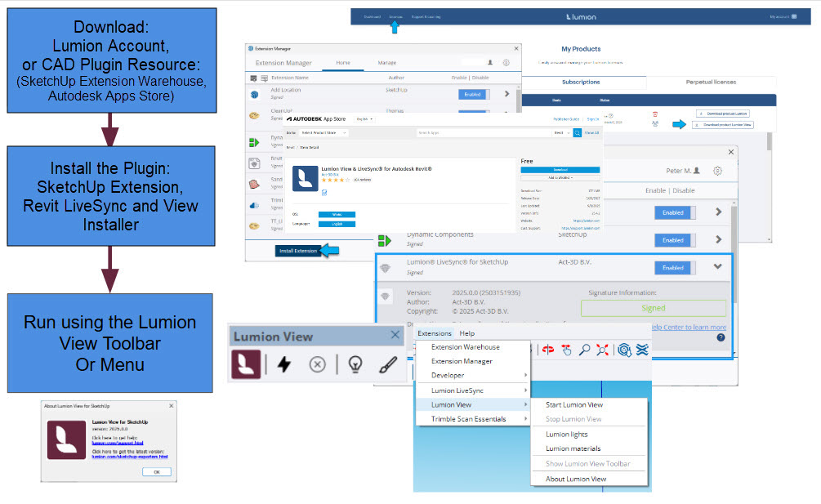Click the Zoom Extents tool
The width and height of the screenshot is (821, 504).
pos(602,350)
